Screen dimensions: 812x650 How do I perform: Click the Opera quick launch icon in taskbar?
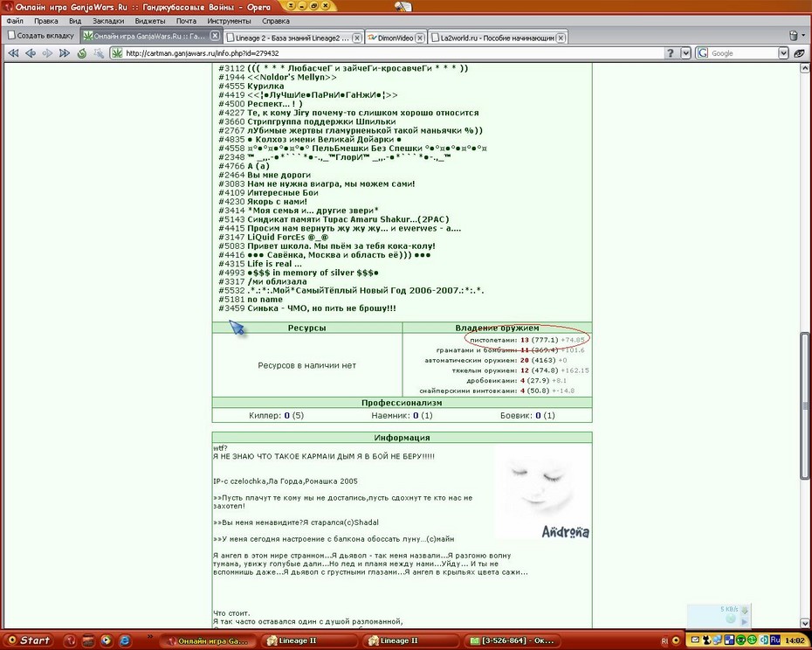point(71,640)
